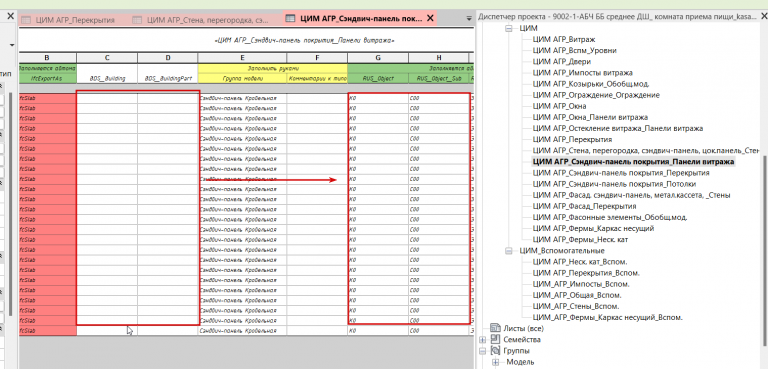Click the RUS_Object header cell

(378, 78)
